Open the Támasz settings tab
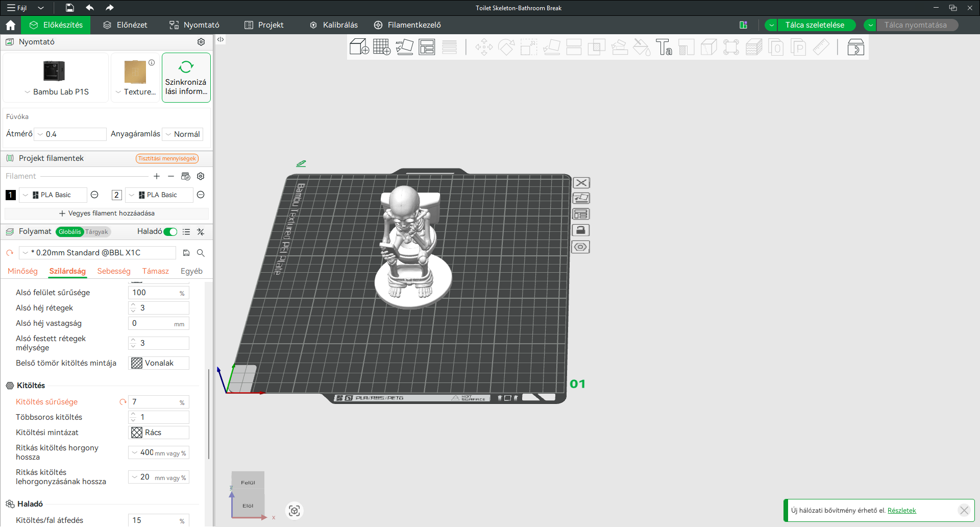The width and height of the screenshot is (980, 527). pos(156,271)
